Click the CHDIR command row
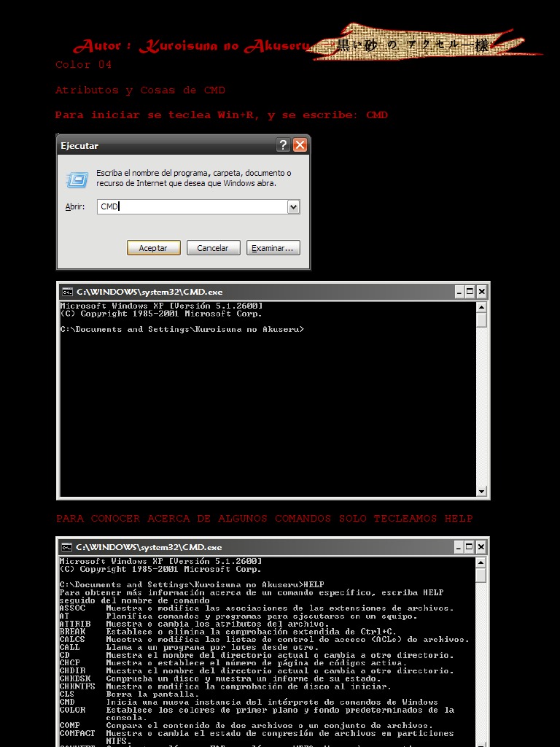Viewport: 560px width, 747px height. click(257, 671)
